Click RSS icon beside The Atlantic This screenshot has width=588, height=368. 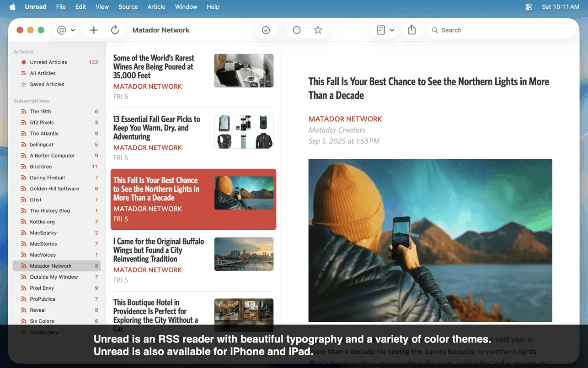pos(24,134)
